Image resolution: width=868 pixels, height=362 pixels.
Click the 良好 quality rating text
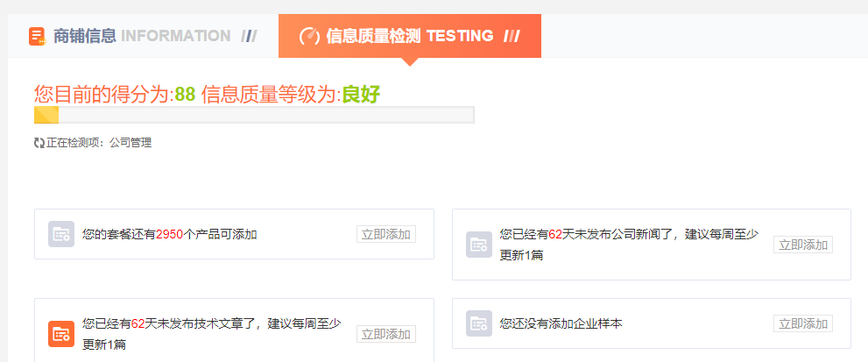coord(361,95)
